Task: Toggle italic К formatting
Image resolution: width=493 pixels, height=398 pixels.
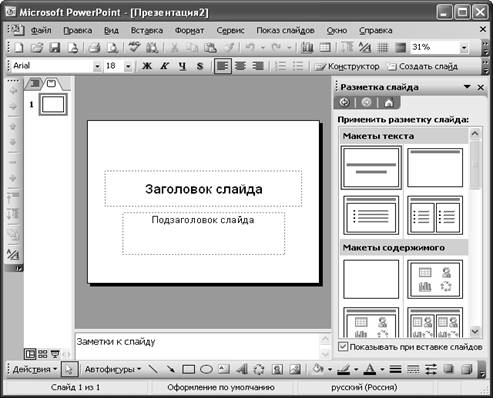Action: pyautogui.click(x=164, y=66)
